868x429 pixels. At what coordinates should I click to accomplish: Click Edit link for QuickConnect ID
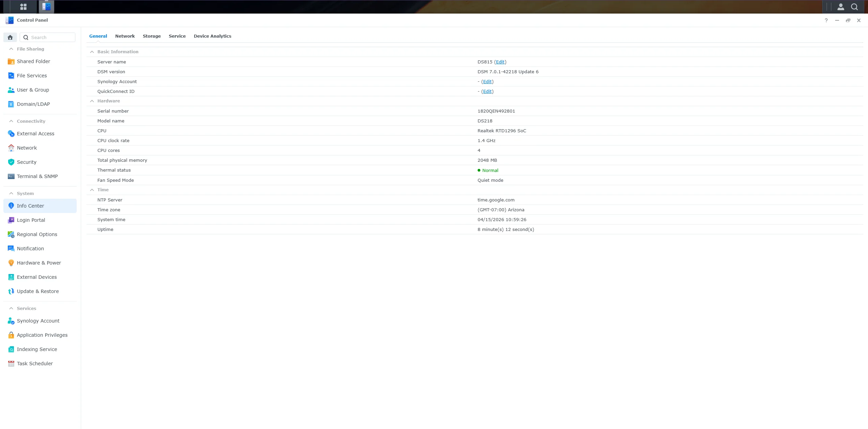pyautogui.click(x=487, y=91)
